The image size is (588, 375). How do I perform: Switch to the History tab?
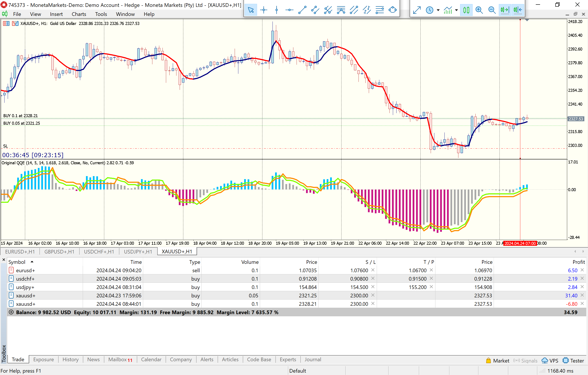pyautogui.click(x=70, y=359)
